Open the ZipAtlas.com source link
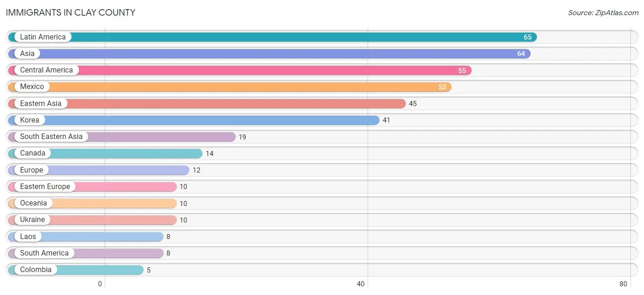 coord(603,12)
